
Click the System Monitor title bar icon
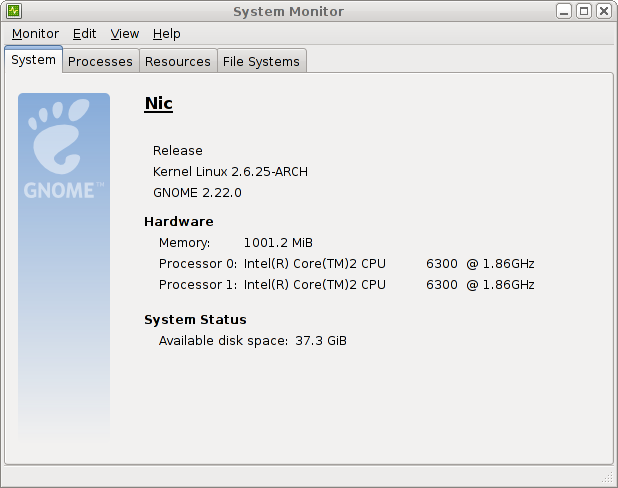pos(14,11)
